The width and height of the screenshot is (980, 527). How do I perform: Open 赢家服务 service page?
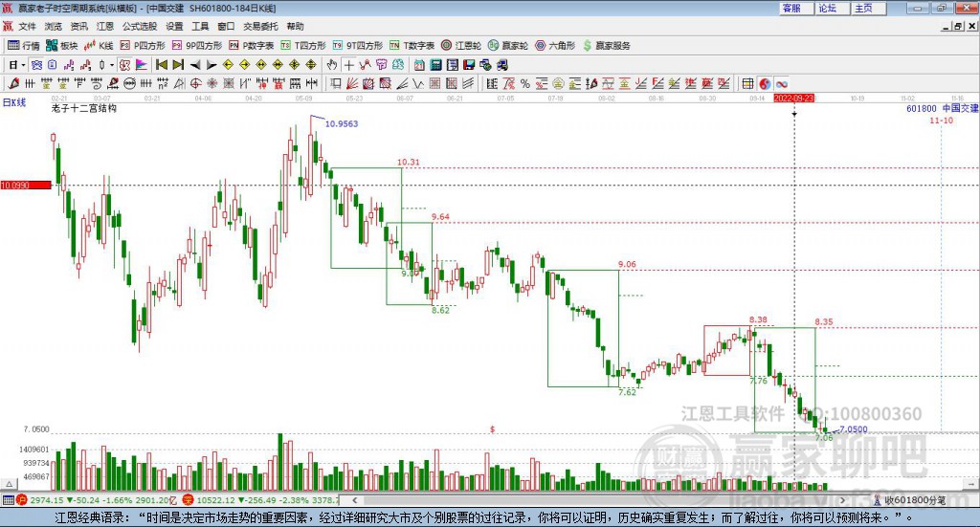607,46
